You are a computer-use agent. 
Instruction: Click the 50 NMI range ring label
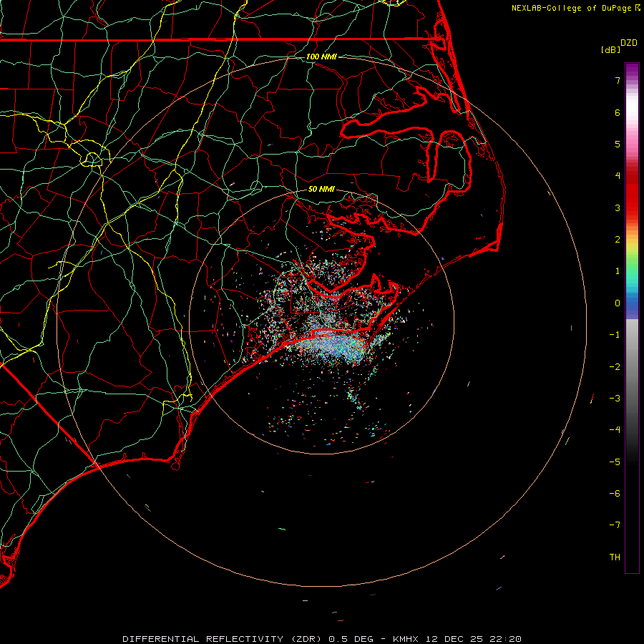321,190
